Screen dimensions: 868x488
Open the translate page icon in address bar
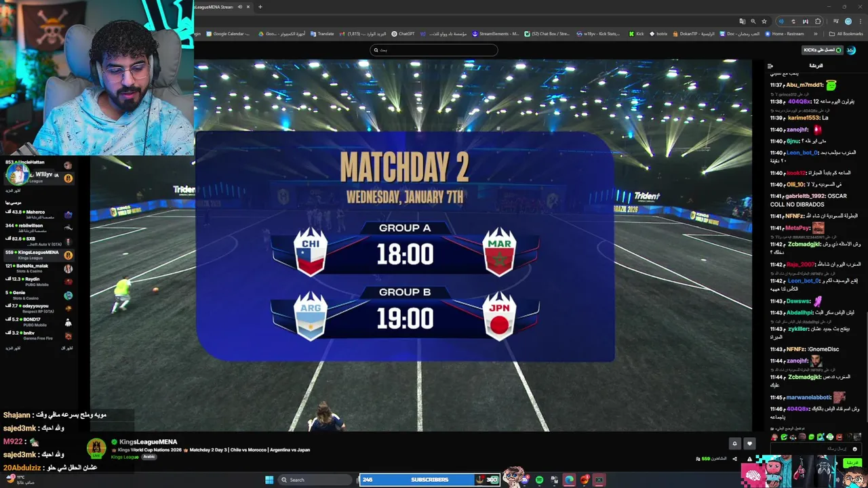[742, 21]
